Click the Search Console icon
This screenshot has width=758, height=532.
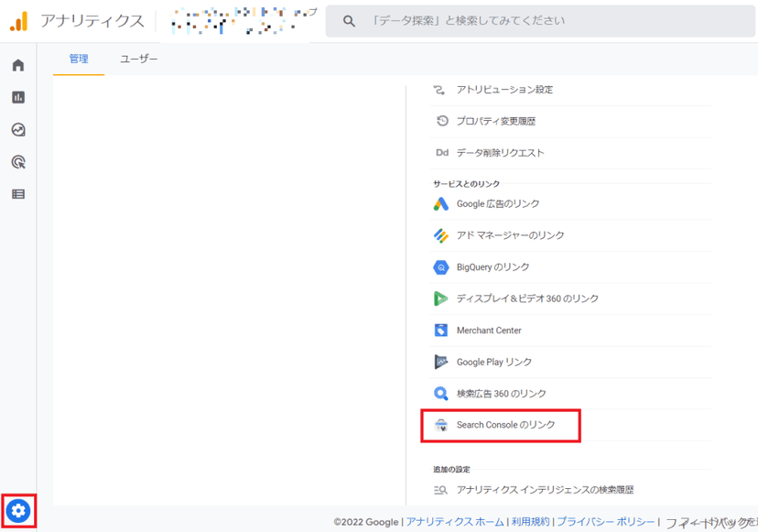(441, 425)
